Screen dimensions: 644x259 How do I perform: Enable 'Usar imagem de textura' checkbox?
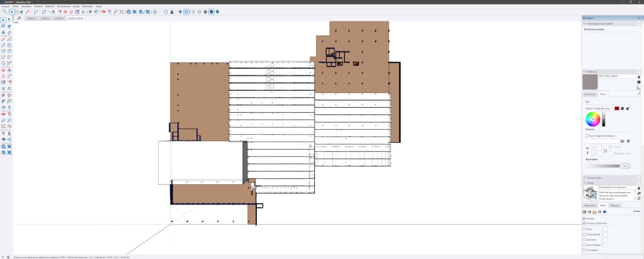click(587, 136)
